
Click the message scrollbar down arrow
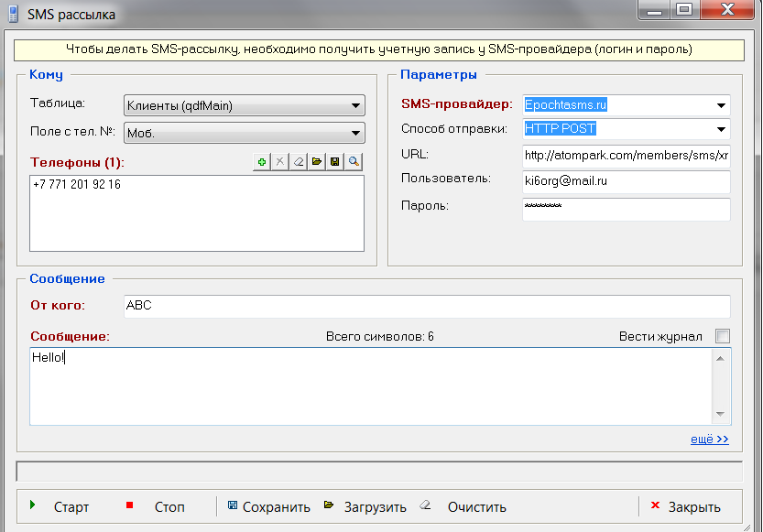click(x=722, y=416)
